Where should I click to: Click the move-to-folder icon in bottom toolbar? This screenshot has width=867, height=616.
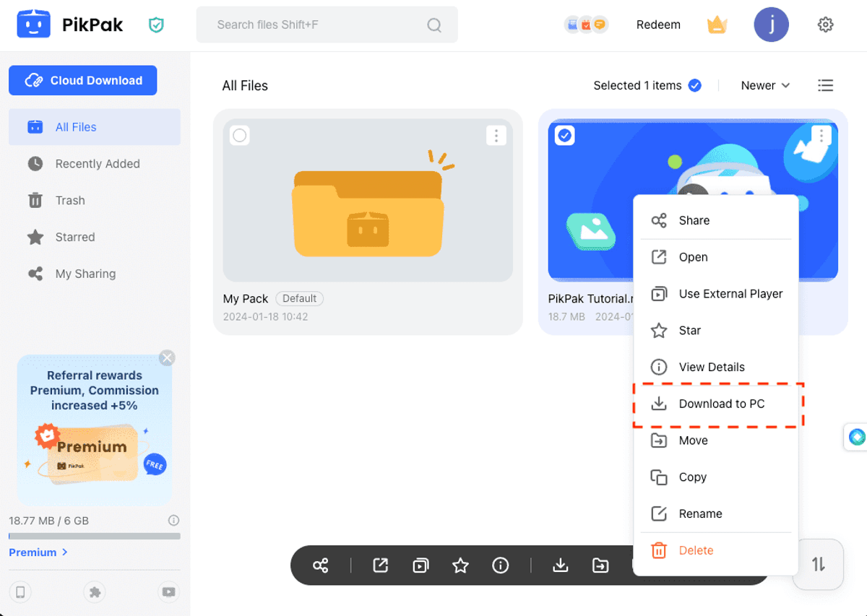tap(600, 565)
